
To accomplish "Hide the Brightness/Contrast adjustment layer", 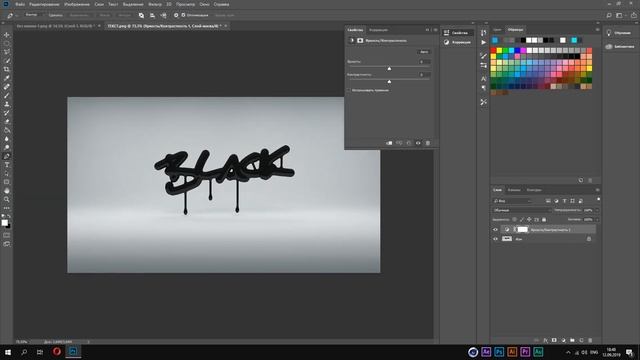I will tap(496, 229).
